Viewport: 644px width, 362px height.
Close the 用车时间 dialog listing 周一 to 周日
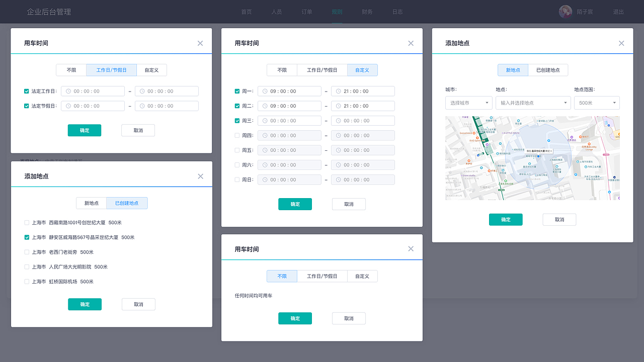pyautogui.click(x=411, y=43)
